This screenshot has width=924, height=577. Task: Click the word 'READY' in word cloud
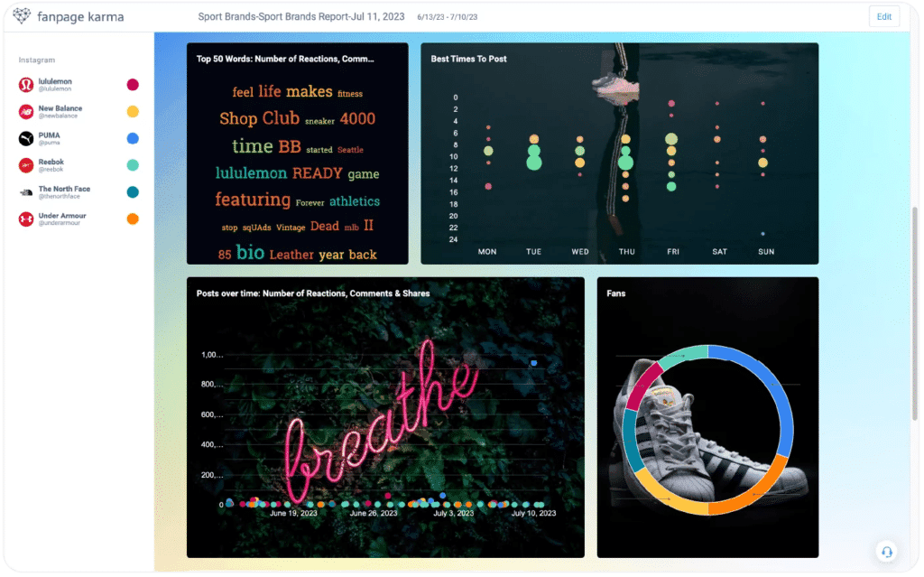pyautogui.click(x=317, y=173)
